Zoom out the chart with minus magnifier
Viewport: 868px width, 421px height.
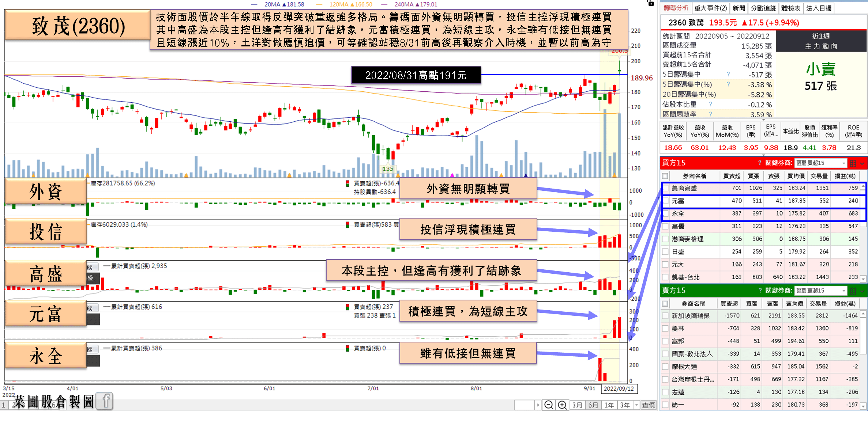point(548,405)
